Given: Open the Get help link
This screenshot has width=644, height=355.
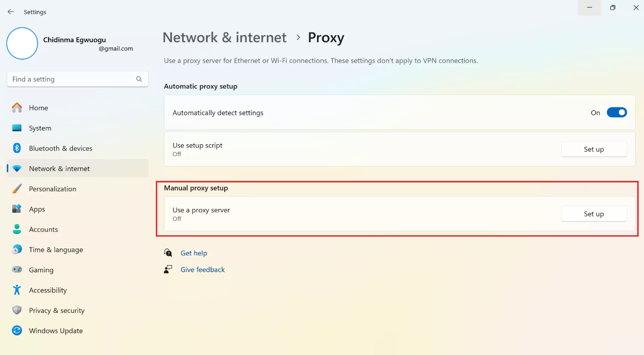Looking at the screenshot, I should pyautogui.click(x=194, y=253).
